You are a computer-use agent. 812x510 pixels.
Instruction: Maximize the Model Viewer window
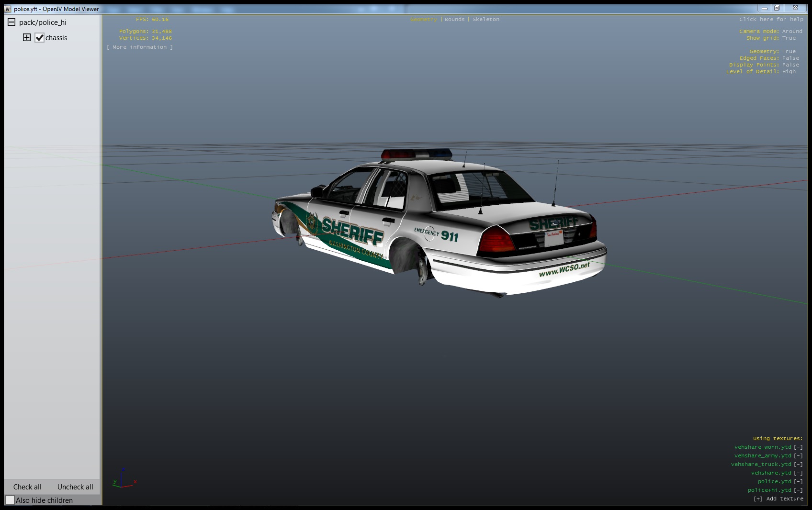(x=777, y=8)
